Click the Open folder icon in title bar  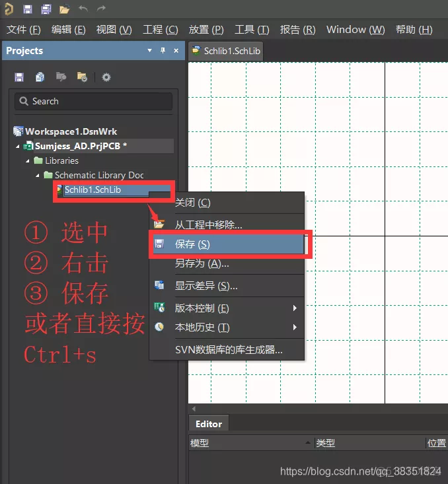(x=64, y=9)
